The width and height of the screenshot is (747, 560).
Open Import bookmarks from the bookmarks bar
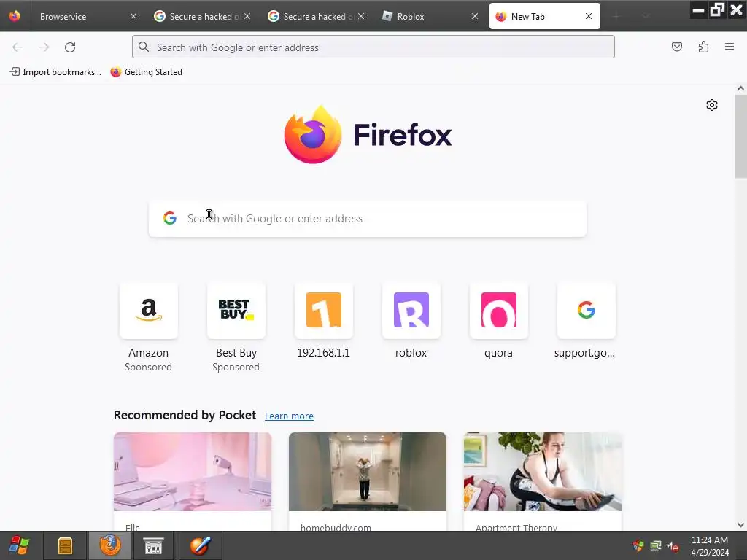[55, 72]
